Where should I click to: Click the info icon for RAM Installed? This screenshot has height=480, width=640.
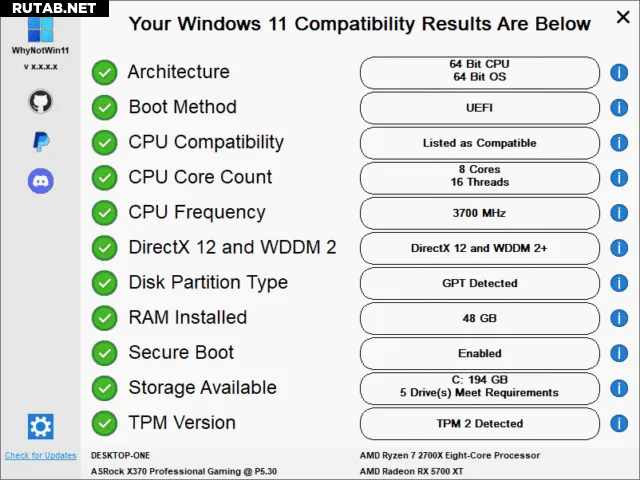619,318
